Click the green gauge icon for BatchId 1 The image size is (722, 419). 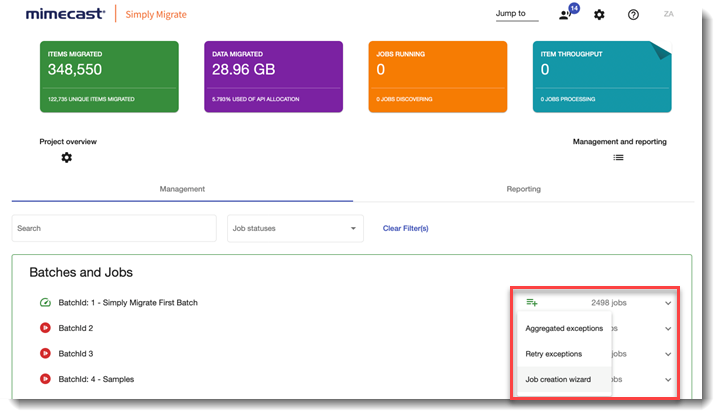(x=45, y=302)
